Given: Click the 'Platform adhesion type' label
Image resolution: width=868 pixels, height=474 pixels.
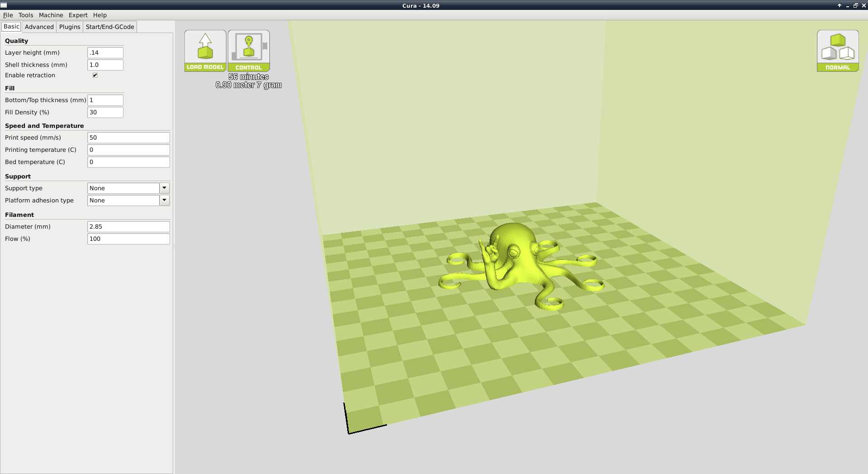Looking at the screenshot, I should [x=39, y=200].
